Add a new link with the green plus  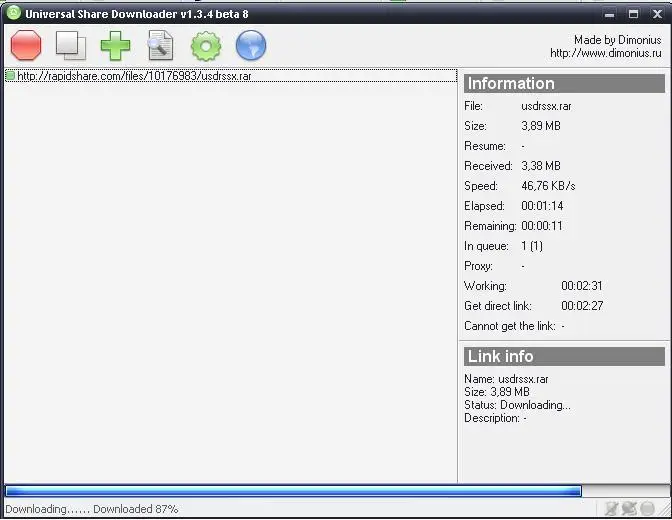pos(115,45)
